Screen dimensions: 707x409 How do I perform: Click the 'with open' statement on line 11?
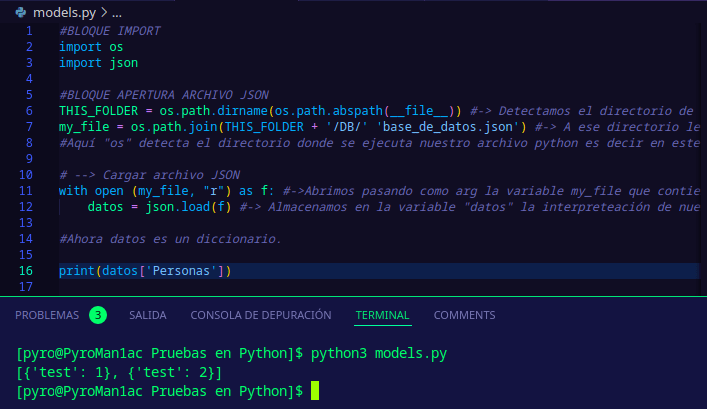pyautogui.click(x=88, y=190)
